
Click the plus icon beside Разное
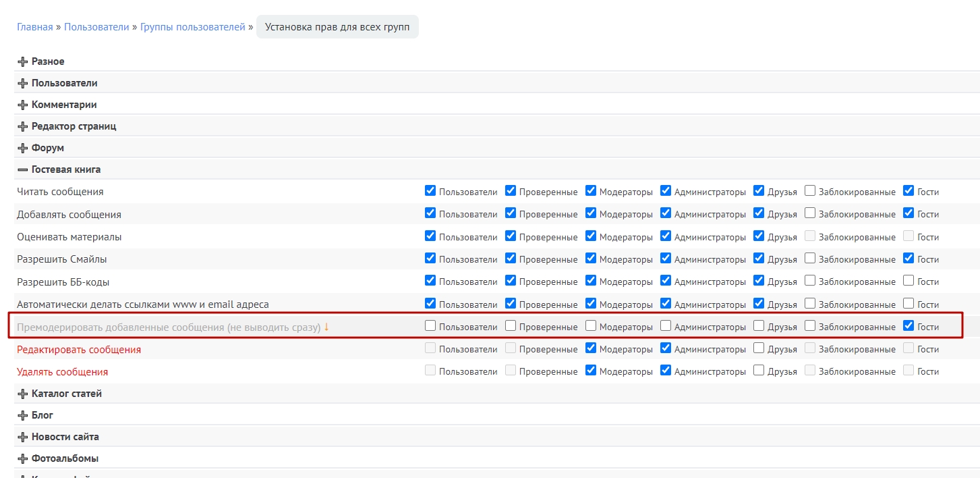(23, 62)
